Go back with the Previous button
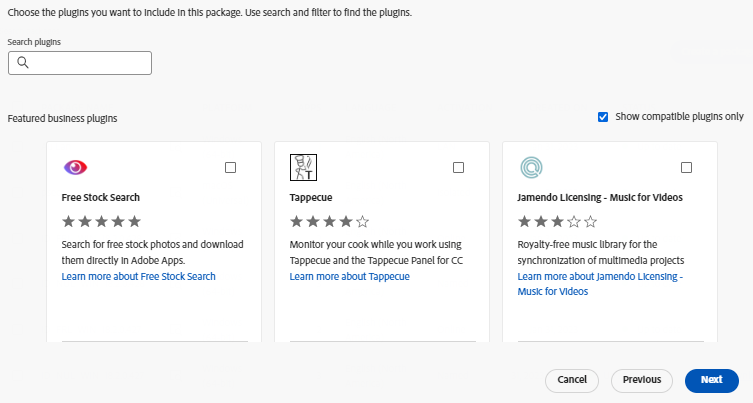The height and width of the screenshot is (403, 753). coord(642,380)
